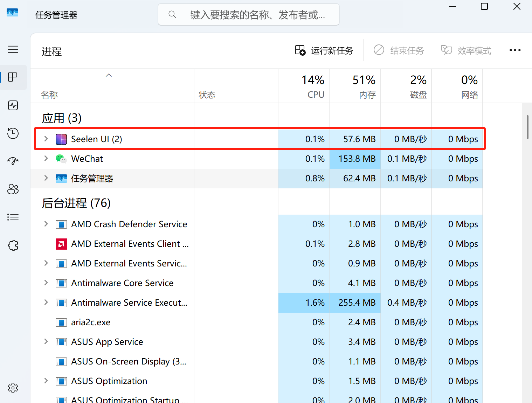Click Antimalware Core Service memory 4.1 MB

point(362,283)
